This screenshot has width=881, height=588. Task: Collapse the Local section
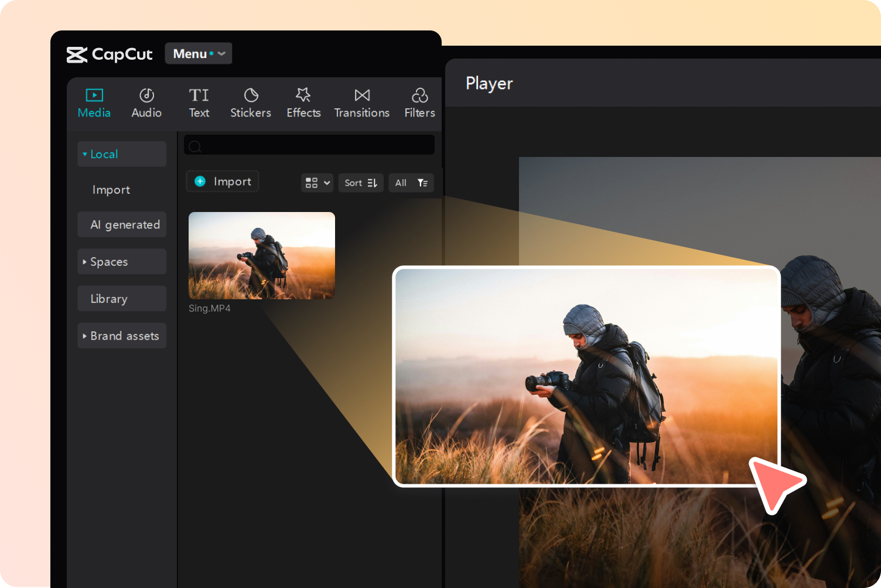tap(122, 154)
